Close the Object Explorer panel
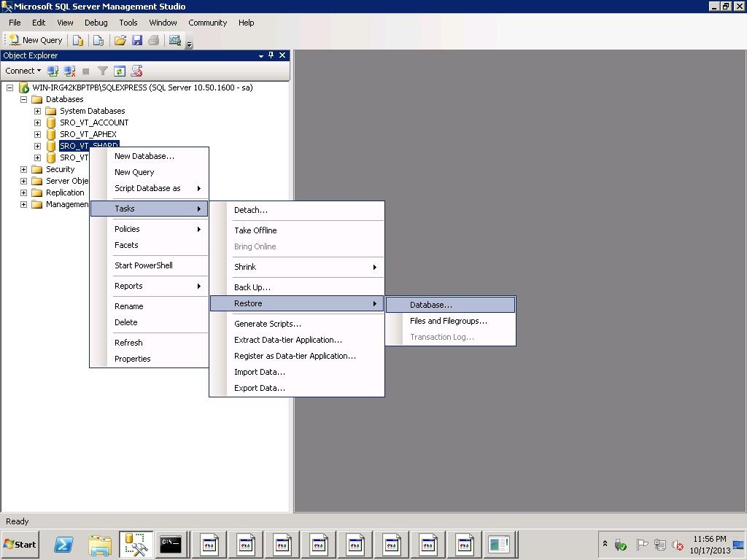Image resolution: width=747 pixels, height=560 pixels. pyautogui.click(x=282, y=55)
